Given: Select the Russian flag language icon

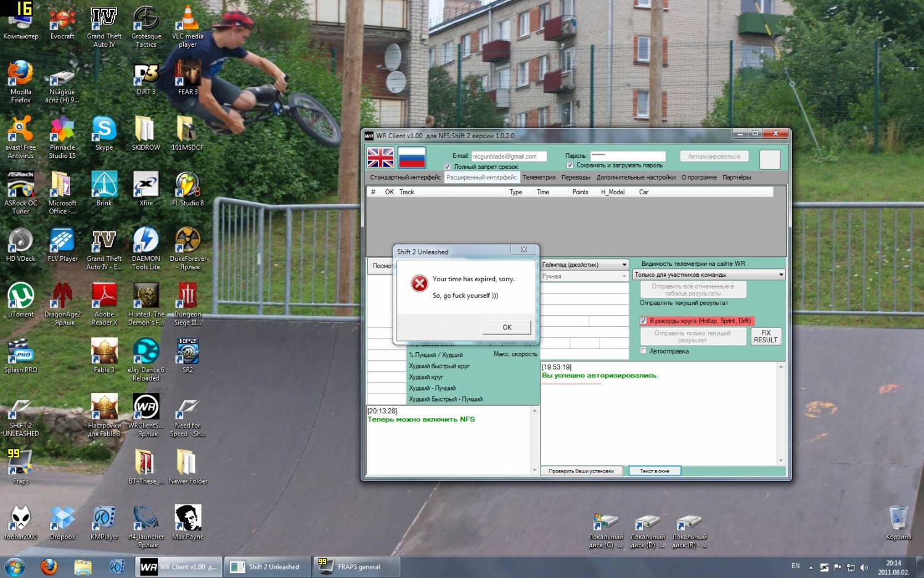Looking at the screenshot, I should point(412,158).
